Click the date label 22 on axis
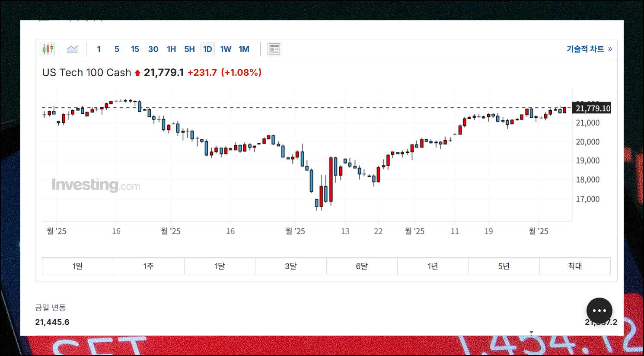This screenshot has width=644, height=356. pos(378,231)
